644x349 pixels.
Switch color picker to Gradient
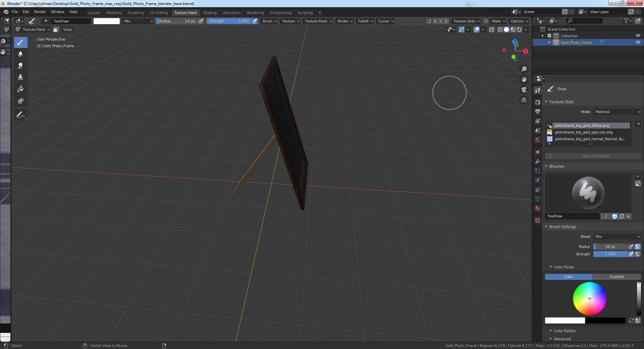tap(616, 277)
